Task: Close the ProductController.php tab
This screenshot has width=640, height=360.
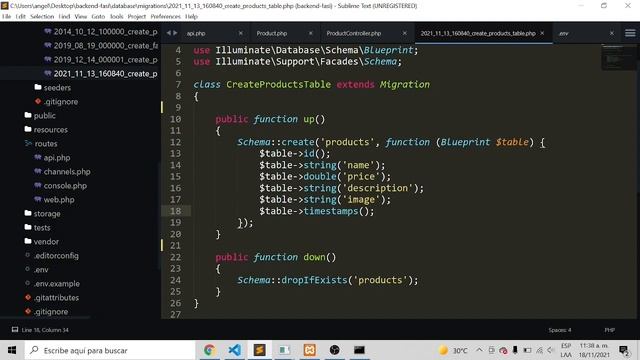Action: [x=404, y=33]
